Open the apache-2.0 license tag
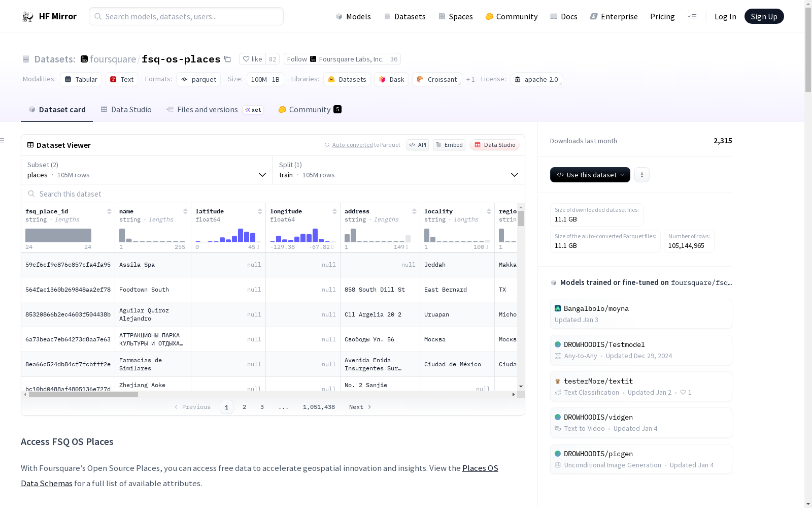 (x=536, y=79)
